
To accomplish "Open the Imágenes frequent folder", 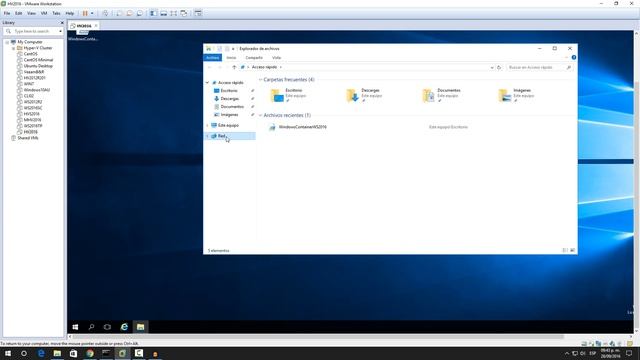I will (517, 95).
